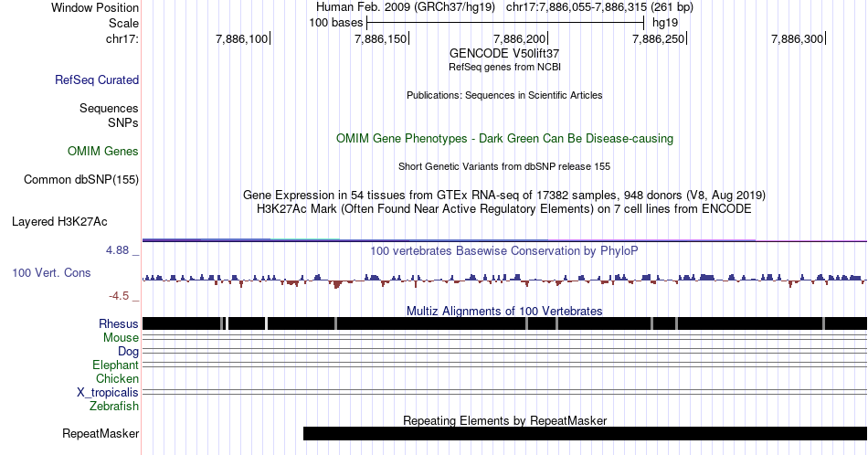This screenshot has width=868, height=455.
Task: Click the Mouse alignment label
Action: click(121, 338)
